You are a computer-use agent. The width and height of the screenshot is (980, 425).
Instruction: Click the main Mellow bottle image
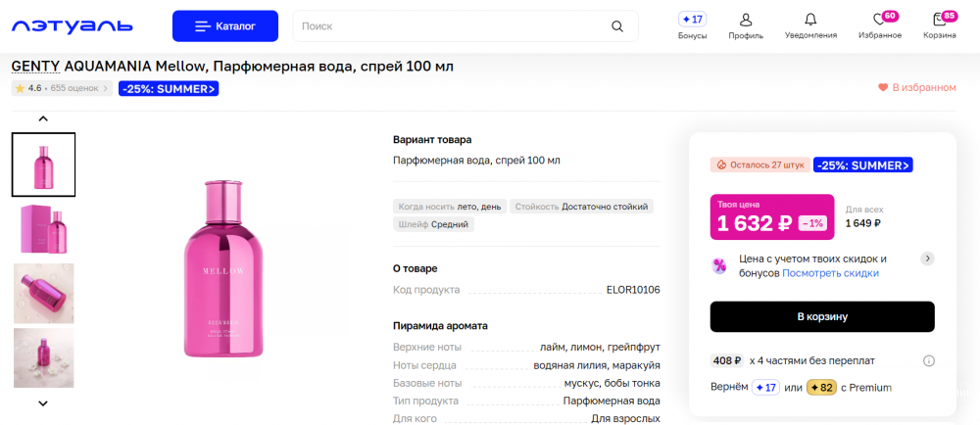point(223,268)
